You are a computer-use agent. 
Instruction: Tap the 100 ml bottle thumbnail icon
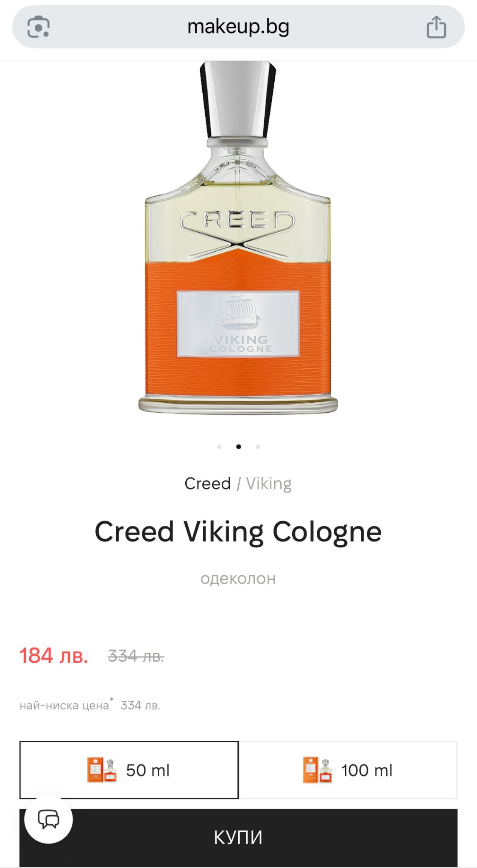318,770
